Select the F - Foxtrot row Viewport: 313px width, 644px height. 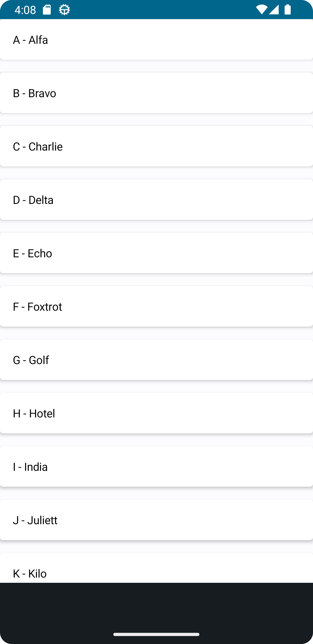click(x=156, y=307)
